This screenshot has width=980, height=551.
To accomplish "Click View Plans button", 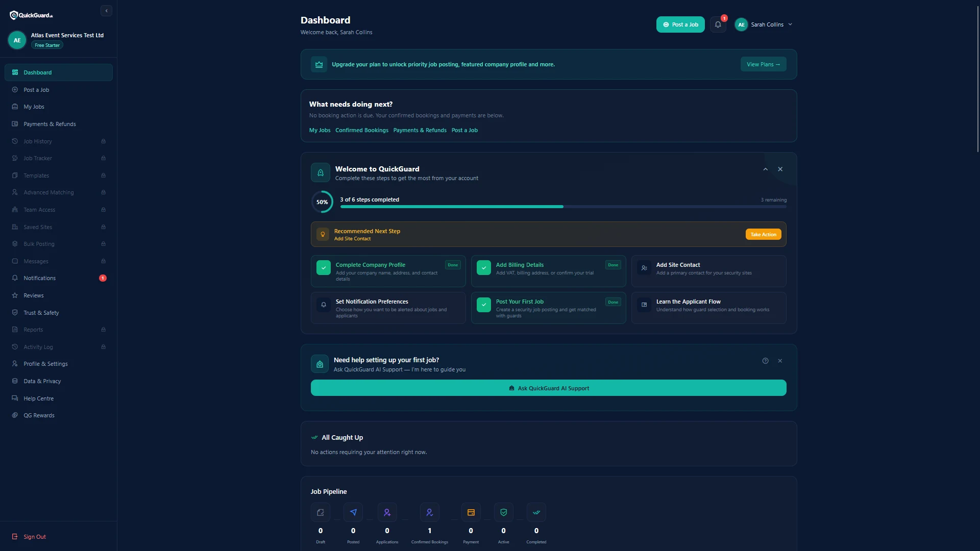I will coord(763,64).
